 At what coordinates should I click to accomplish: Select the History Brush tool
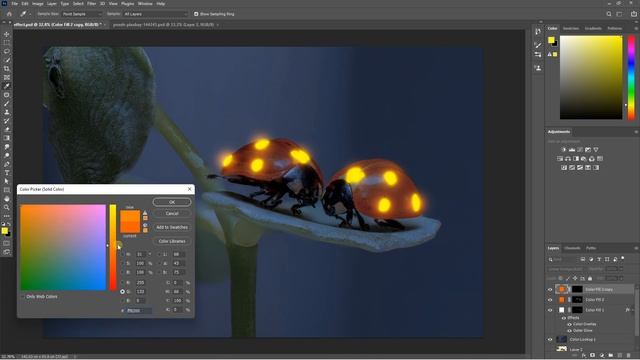tap(7, 121)
